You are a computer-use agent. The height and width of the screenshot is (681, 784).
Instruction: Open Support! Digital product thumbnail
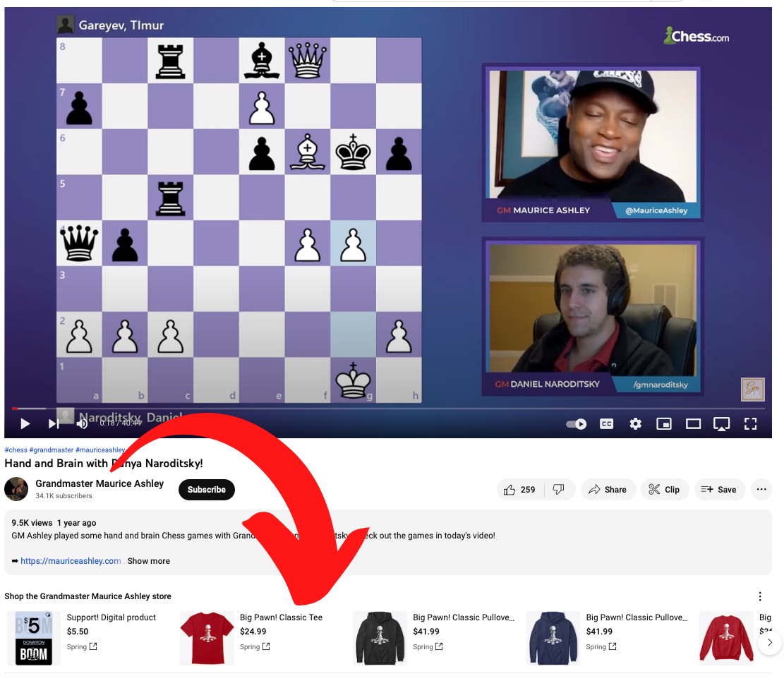[x=34, y=638]
